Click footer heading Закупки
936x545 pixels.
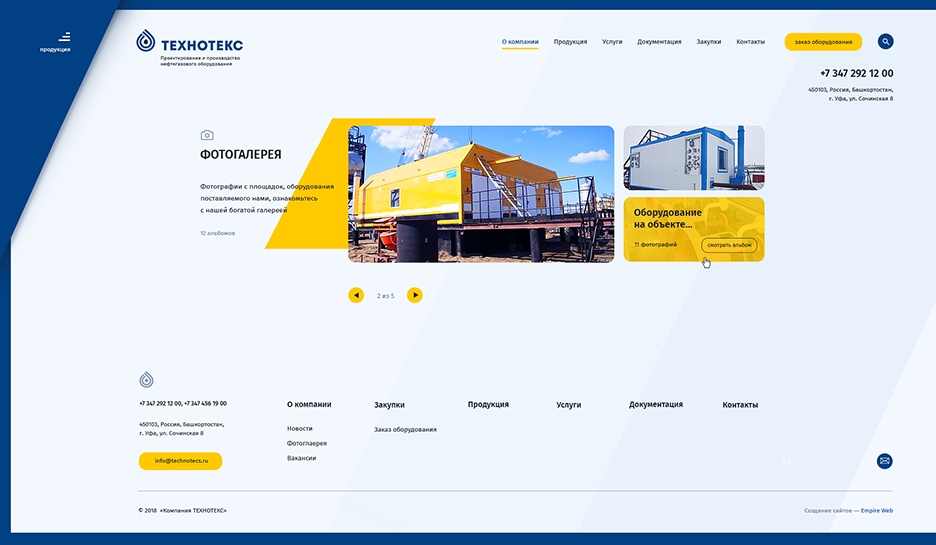[389, 405]
